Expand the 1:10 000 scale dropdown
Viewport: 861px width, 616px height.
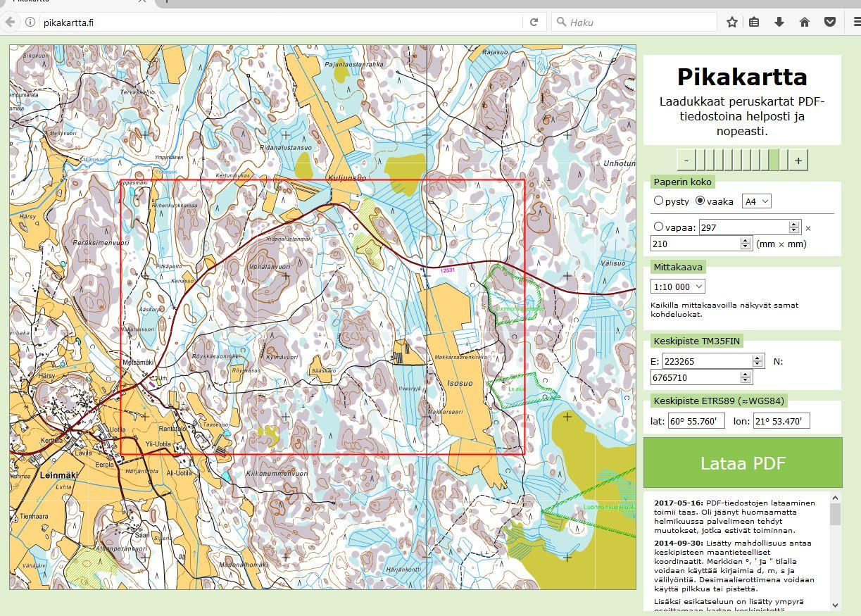pyautogui.click(x=678, y=287)
